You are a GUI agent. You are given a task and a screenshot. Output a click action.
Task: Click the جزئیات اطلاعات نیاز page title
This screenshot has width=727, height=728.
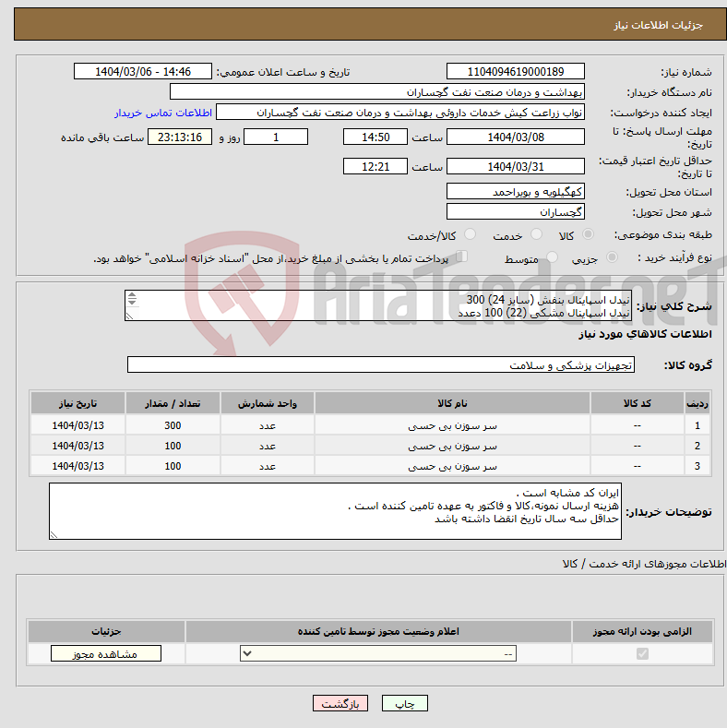click(659, 25)
